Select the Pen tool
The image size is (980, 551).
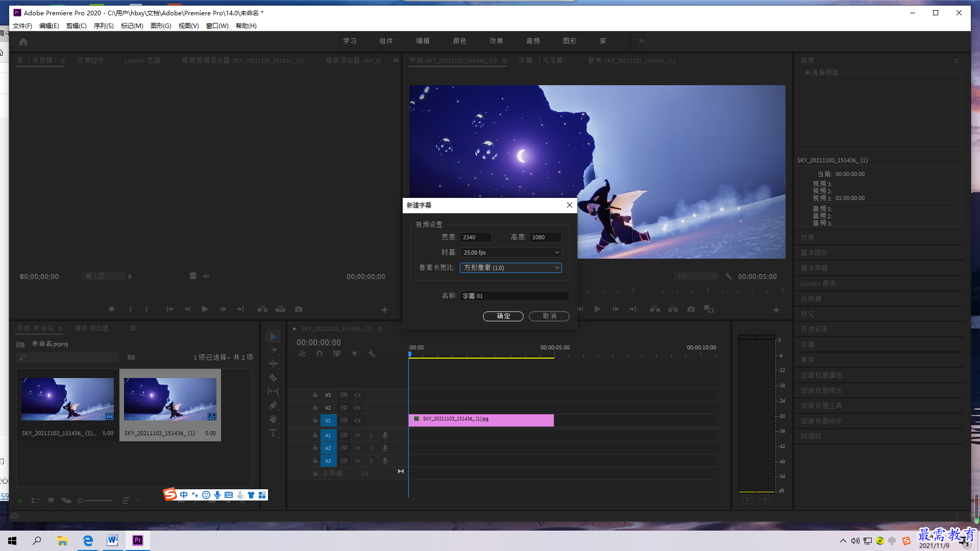tap(273, 405)
